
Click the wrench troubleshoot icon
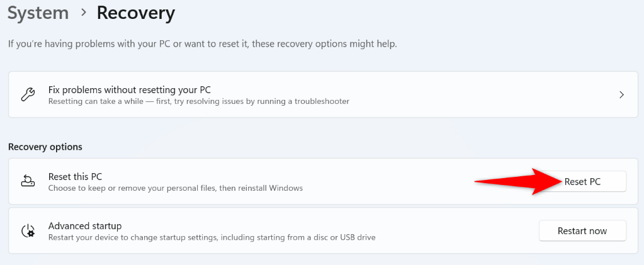[x=28, y=95]
